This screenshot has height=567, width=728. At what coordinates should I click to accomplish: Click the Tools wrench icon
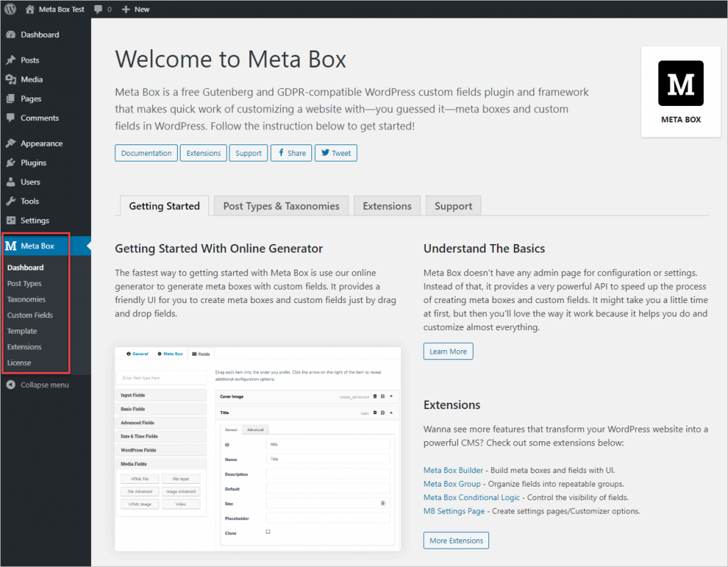pos(11,201)
